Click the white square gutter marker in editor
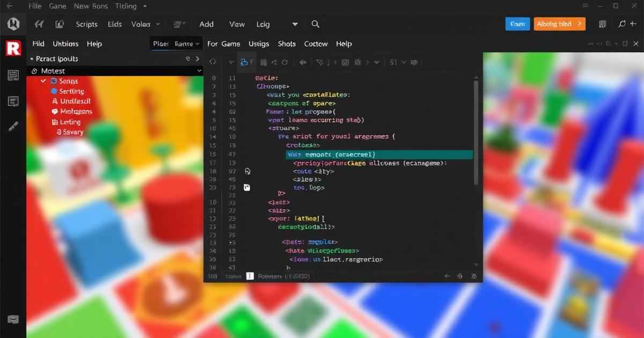The width and height of the screenshot is (644, 338). (x=247, y=187)
